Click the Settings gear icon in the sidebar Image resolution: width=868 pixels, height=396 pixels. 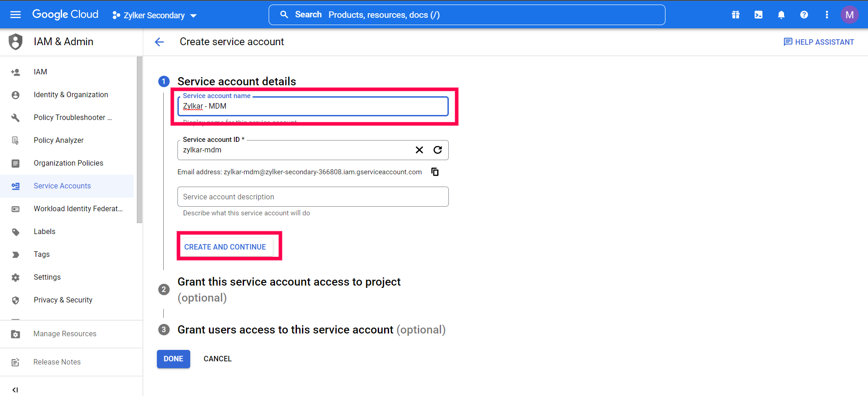point(16,277)
